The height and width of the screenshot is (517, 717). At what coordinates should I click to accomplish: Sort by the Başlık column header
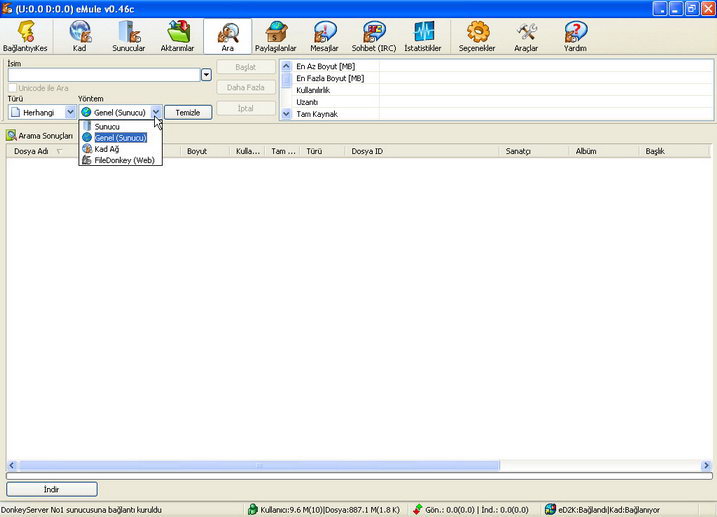pos(674,151)
